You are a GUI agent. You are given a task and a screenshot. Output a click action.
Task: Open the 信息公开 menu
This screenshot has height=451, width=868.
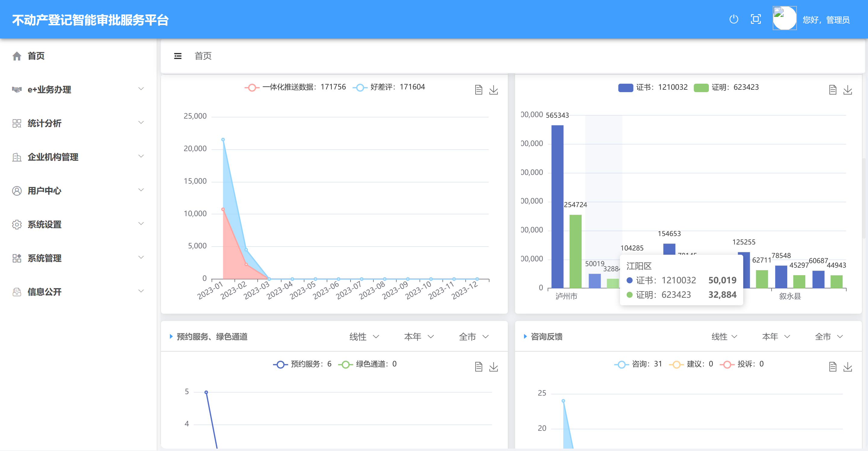point(78,291)
